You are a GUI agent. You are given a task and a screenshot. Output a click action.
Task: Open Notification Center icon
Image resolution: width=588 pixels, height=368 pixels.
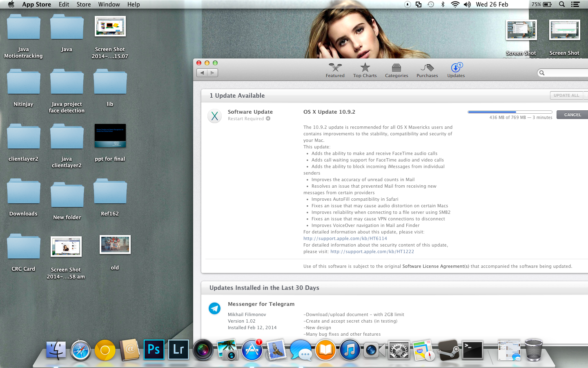tap(575, 4)
